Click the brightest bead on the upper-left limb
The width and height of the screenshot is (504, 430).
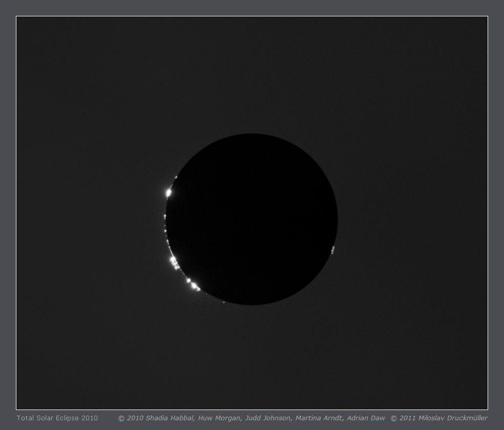click(x=169, y=193)
